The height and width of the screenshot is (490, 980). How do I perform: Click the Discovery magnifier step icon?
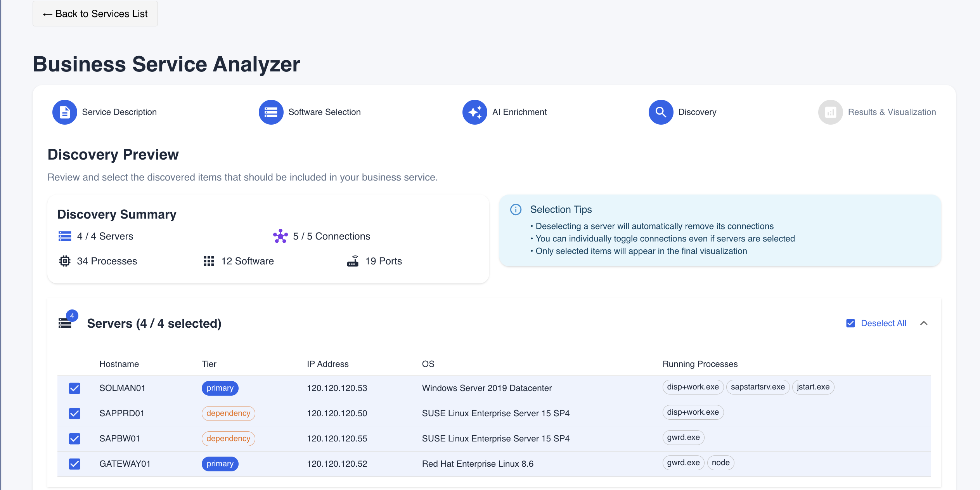point(661,112)
